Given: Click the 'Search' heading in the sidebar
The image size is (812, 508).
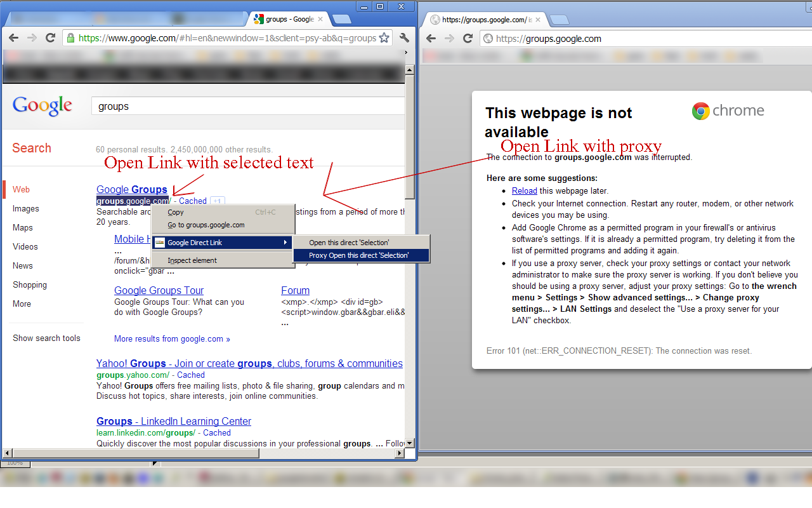Looking at the screenshot, I should [x=32, y=148].
